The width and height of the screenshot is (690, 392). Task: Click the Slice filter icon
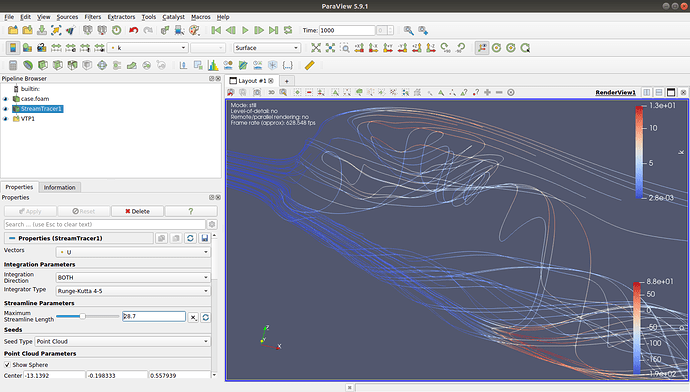tap(58, 66)
